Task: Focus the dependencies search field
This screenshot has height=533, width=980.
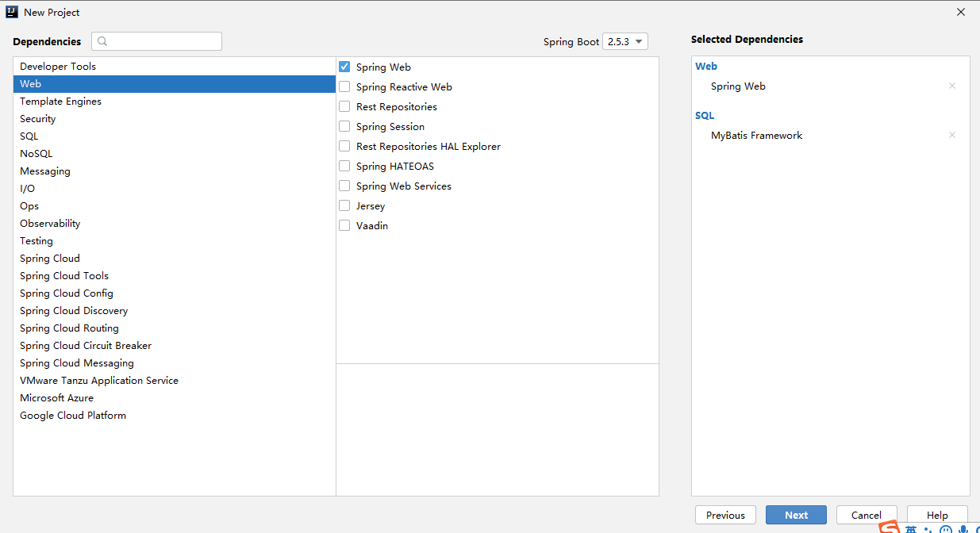Action: pos(156,41)
